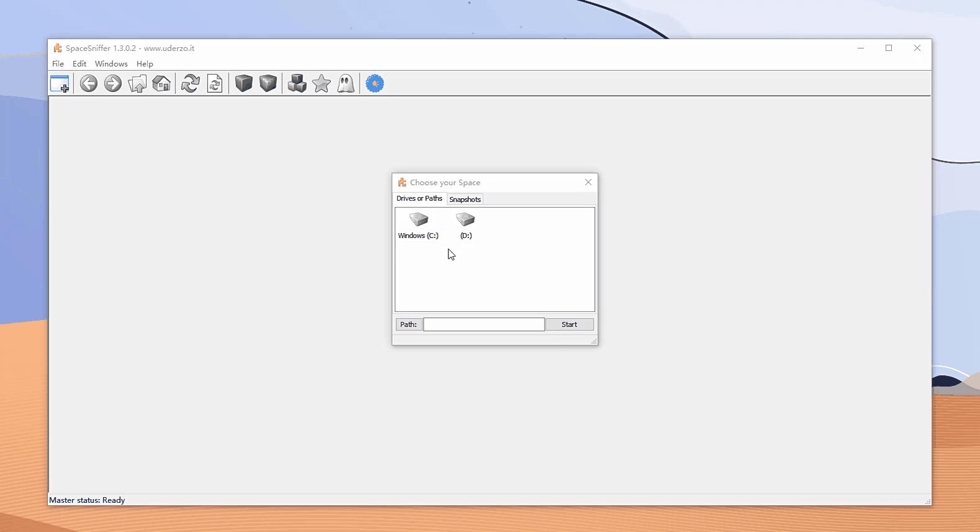Open the Help menu

pyautogui.click(x=145, y=64)
